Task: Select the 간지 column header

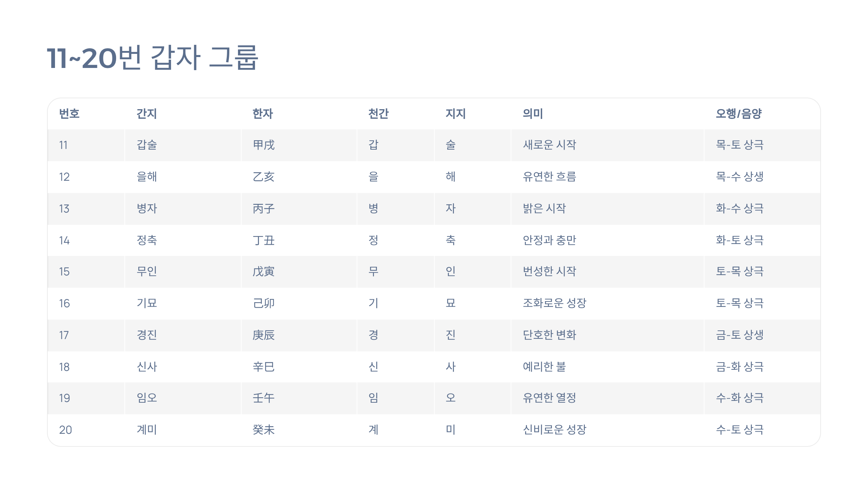Action: point(146,114)
